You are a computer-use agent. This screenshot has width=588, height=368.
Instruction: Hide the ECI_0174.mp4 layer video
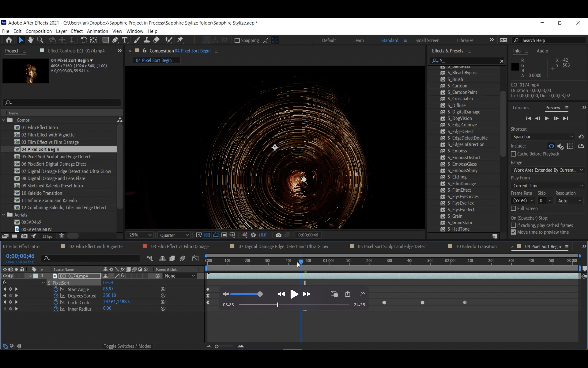(4, 276)
